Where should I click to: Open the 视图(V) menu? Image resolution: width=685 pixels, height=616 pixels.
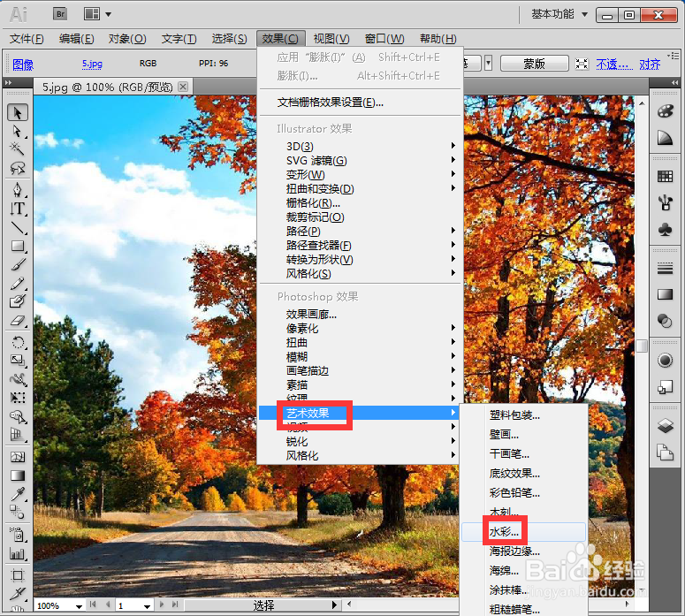tap(331, 39)
